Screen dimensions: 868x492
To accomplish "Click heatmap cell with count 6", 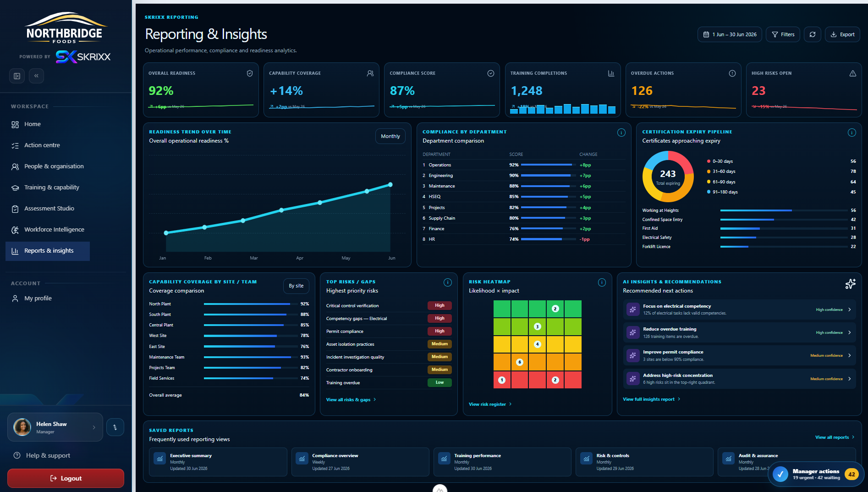I will [x=520, y=362].
